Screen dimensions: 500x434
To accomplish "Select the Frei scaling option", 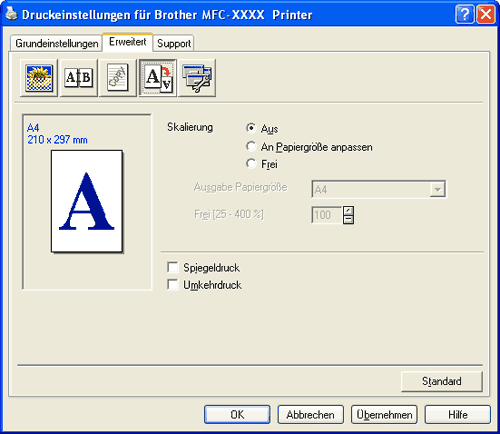I will (x=251, y=163).
